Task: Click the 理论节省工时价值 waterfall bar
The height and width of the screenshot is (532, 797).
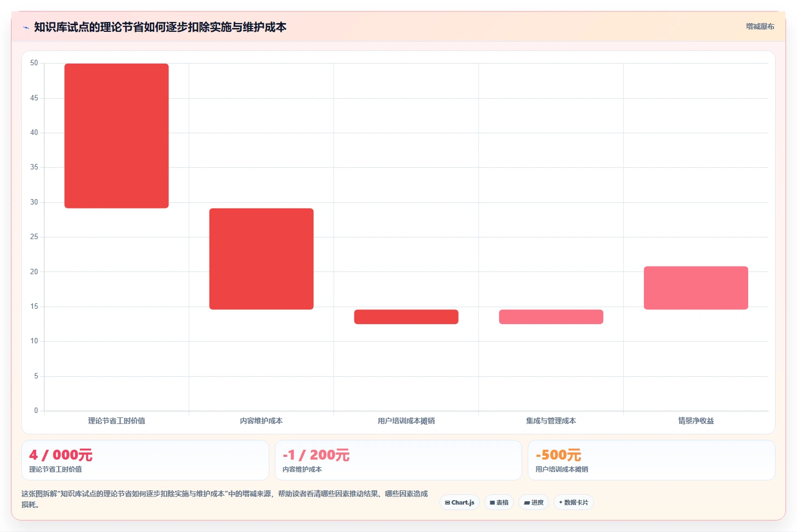Action: pos(116,136)
